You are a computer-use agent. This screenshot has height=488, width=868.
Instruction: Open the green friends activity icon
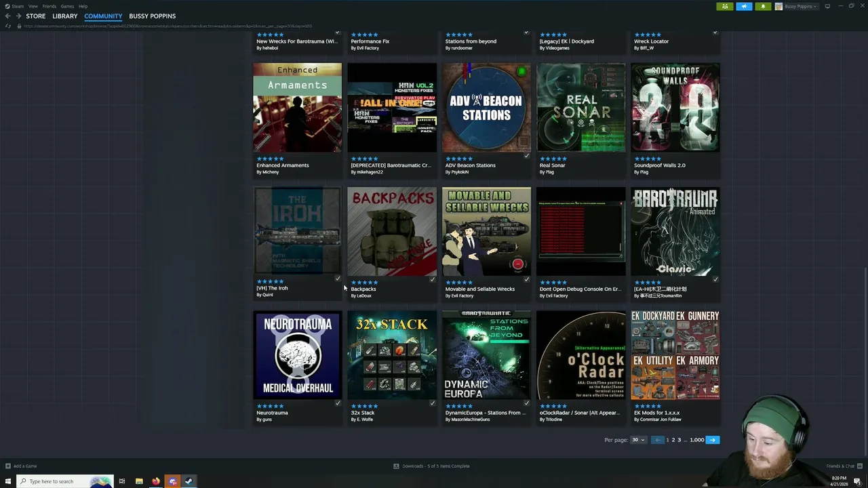coord(725,6)
